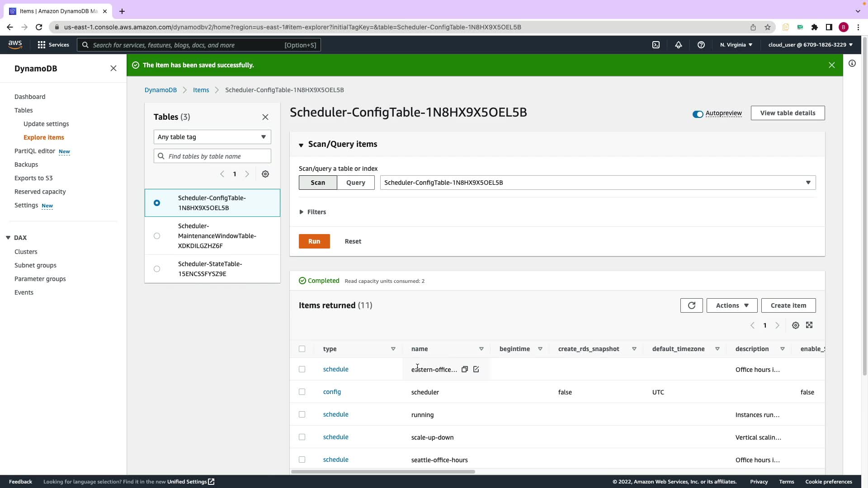Open the Any table tag dropdown
The height and width of the screenshot is (488, 868).
[212, 137]
